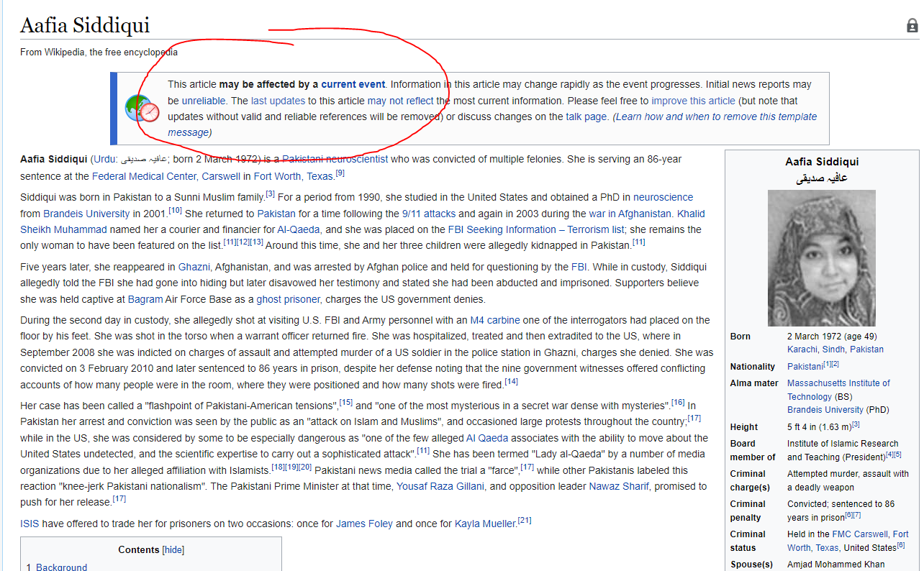924x571 pixels.
Task: Open the 'current event' link in the notice
Action: 353,84
